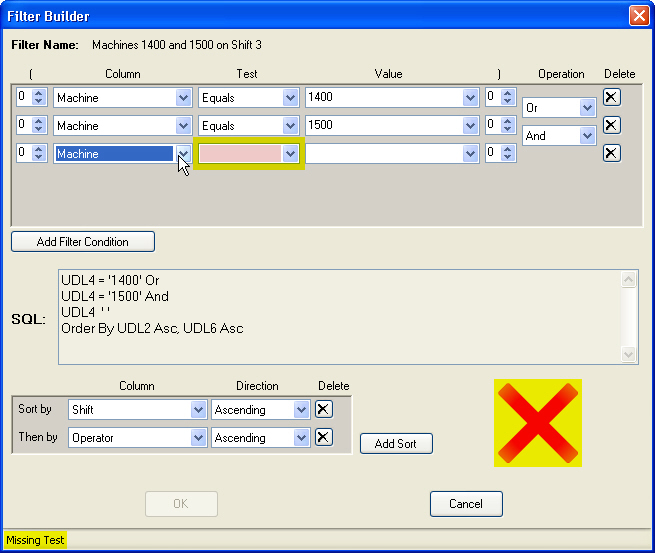Image resolution: width=655 pixels, height=553 pixels.
Task: Decrease open parenthesis count in third row
Action: pos(38,157)
